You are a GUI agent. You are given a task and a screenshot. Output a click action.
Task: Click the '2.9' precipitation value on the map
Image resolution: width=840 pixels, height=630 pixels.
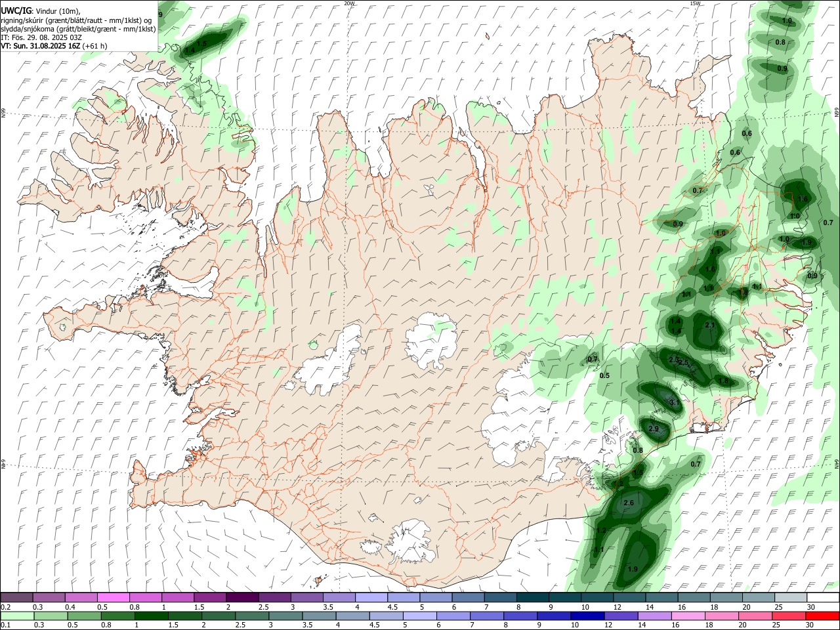tap(654, 429)
